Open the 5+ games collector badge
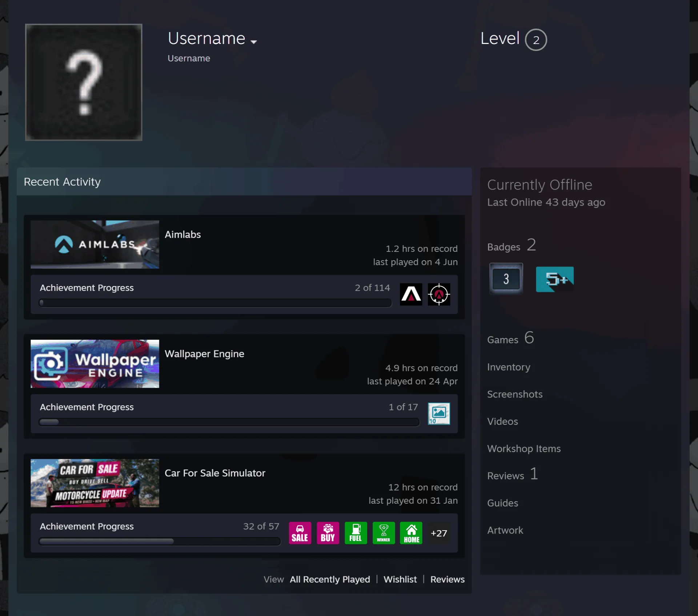This screenshot has width=698, height=616. tap(555, 279)
